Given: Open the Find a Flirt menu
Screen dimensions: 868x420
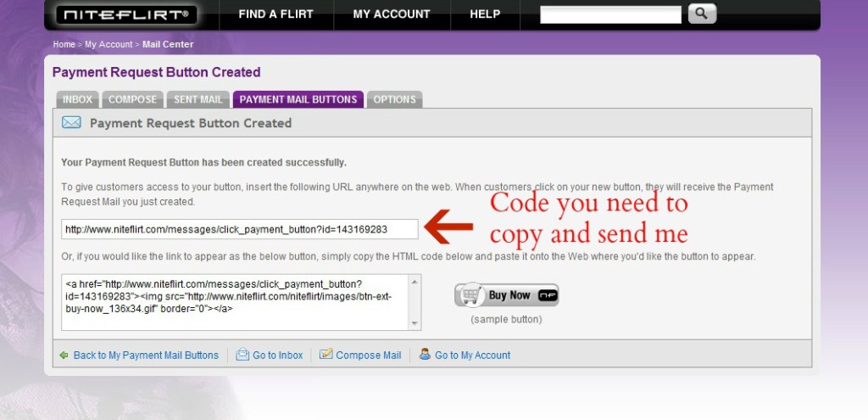Looking at the screenshot, I should [275, 14].
